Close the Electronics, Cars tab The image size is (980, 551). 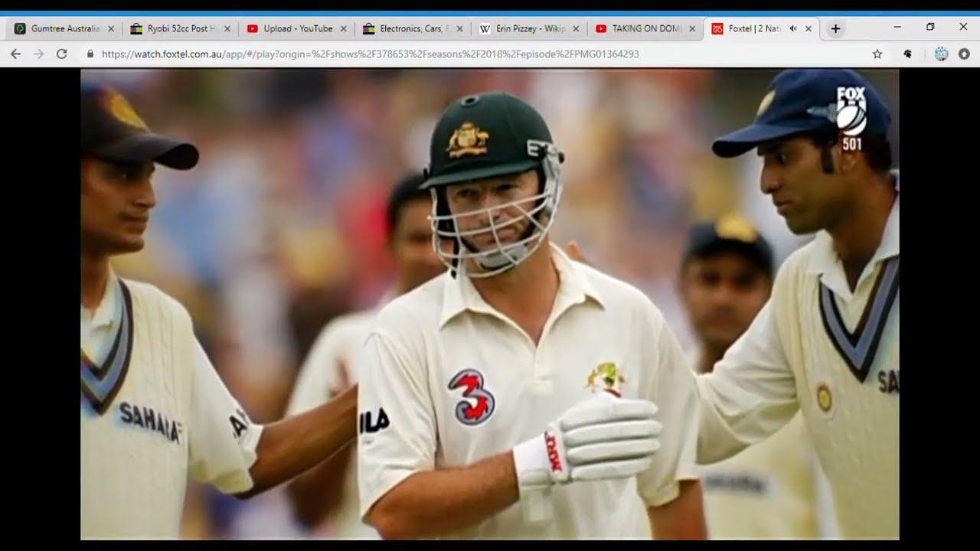459,28
